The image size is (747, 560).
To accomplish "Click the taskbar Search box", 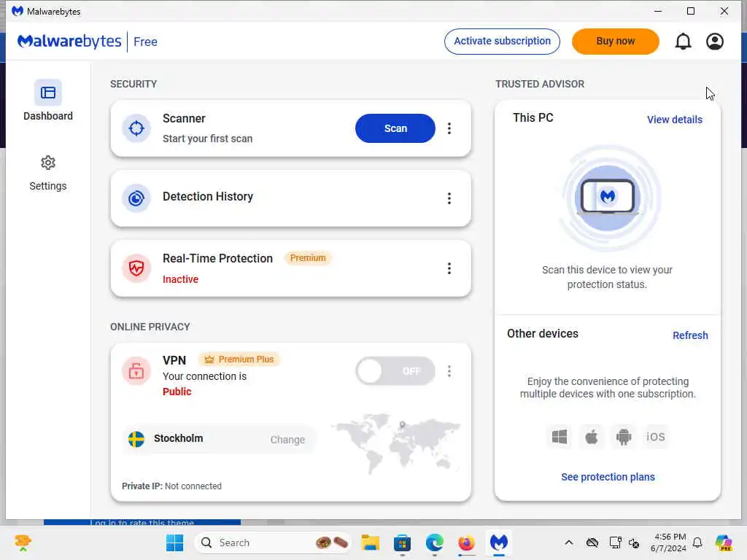I will [x=273, y=542].
